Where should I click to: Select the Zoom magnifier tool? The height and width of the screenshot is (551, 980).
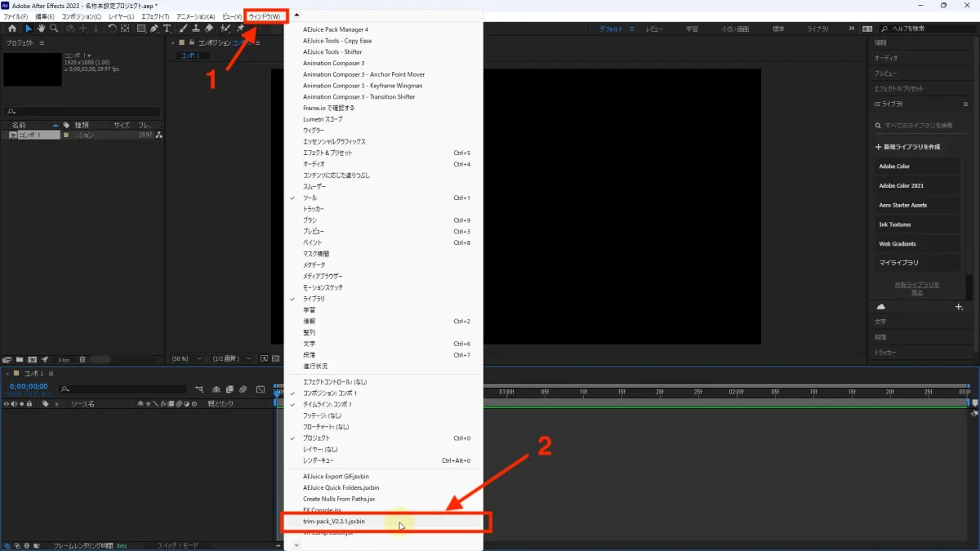(54, 29)
